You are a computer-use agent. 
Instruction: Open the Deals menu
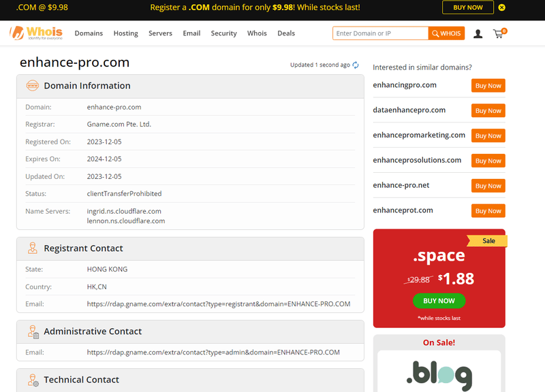(286, 33)
